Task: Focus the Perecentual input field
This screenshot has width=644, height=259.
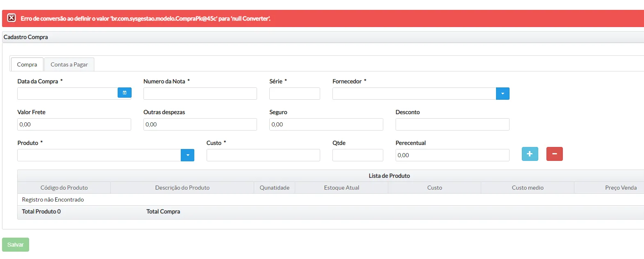Action: [x=452, y=155]
